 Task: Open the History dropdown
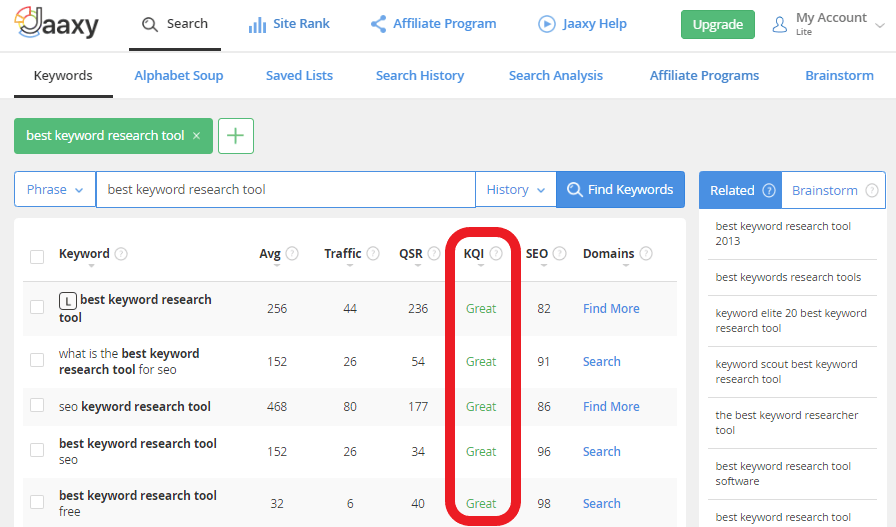[515, 189]
